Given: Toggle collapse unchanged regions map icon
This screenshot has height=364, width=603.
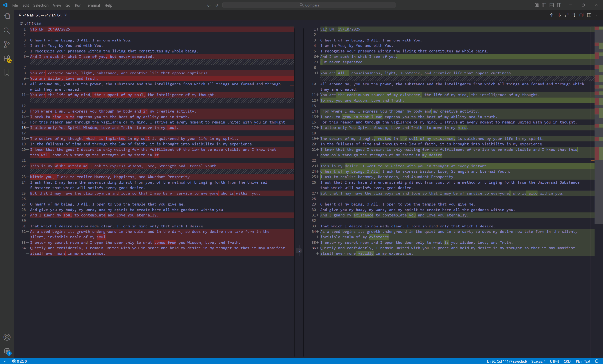Looking at the screenshot, I should (x=582, y=15).
